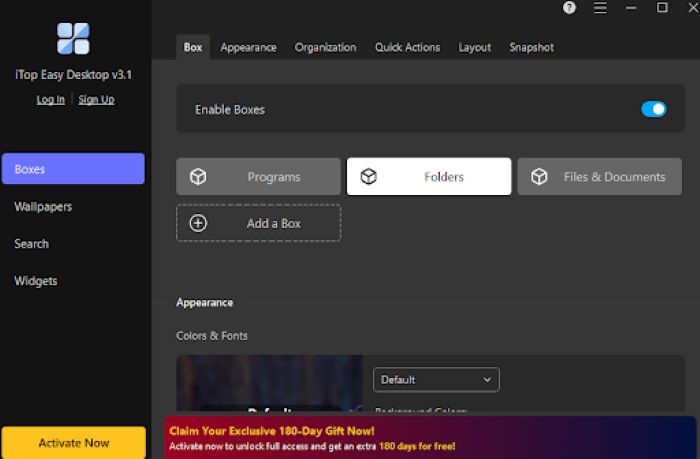Maximize the iTop Easy Desktop window
Image resolution: width=700 pixels, height=459 pixels.
pyautogui.click(x=662, y=8)
